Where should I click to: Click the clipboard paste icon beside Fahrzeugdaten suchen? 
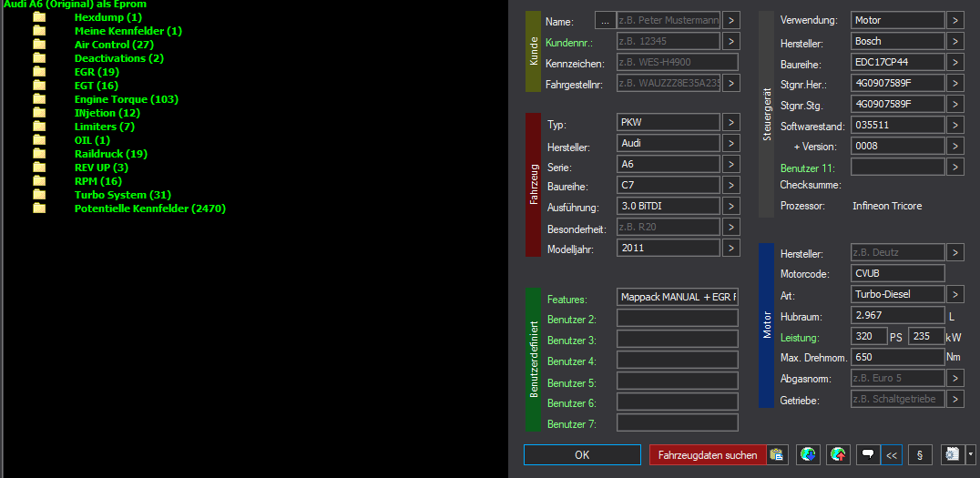(777, 454)
